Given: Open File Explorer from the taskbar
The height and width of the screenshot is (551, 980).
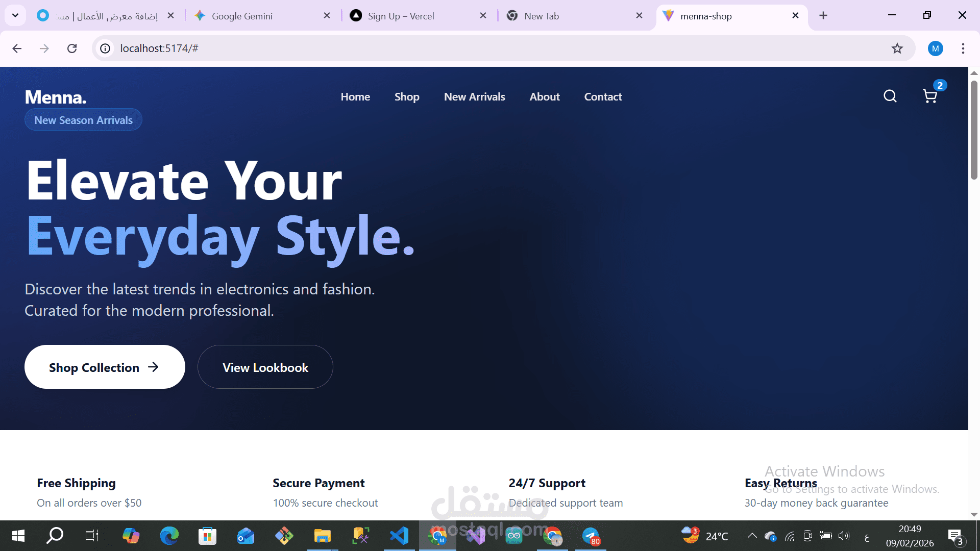Looking at the screenshot, I should pos(322,536).
